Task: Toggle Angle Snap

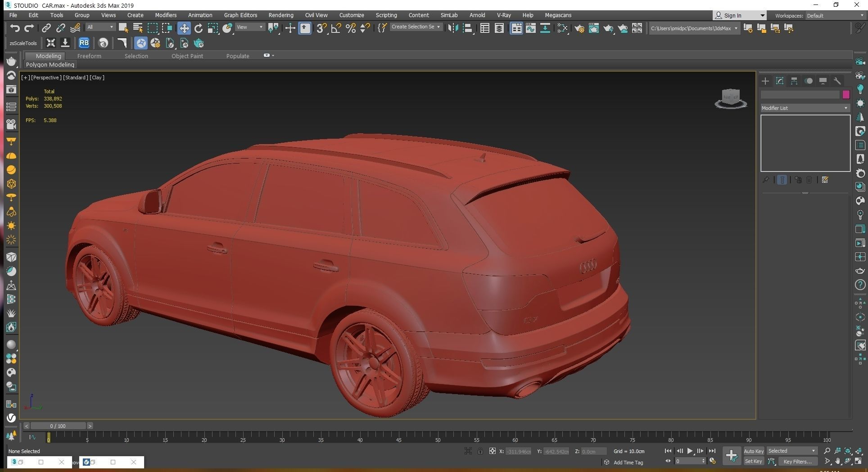Action: coord(336,28)
